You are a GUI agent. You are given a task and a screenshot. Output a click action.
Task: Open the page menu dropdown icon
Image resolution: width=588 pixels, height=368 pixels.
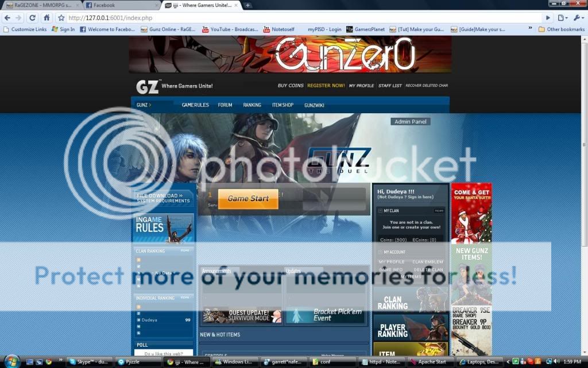pos(563,18)
